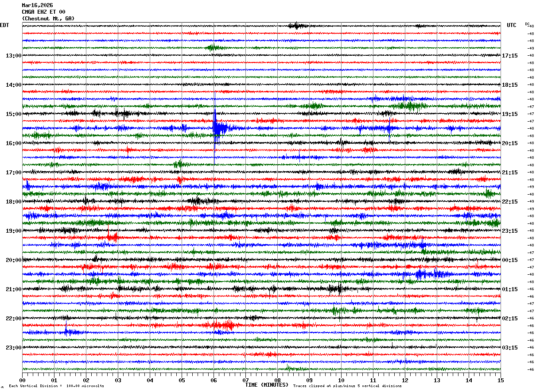Select the station code CMGA EHZ ET 00
The height and width of the screenshot is (392, 536).
[43, 12]
